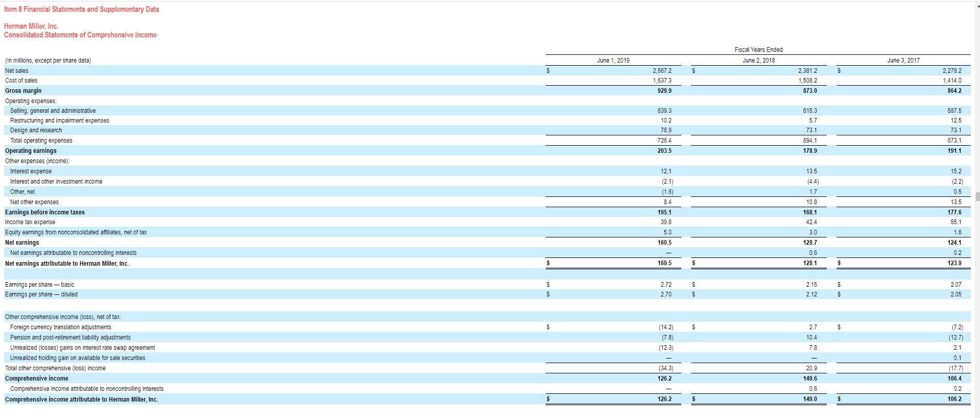The width and height of the screenshot is (980, 418).
Task: Select comprehensive income value 149.6
Action: 810,379
